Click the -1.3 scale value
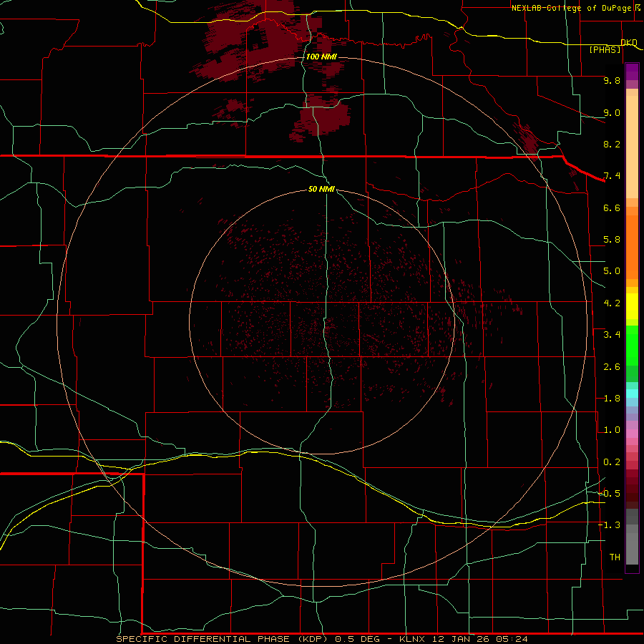 tap(610, 525)
